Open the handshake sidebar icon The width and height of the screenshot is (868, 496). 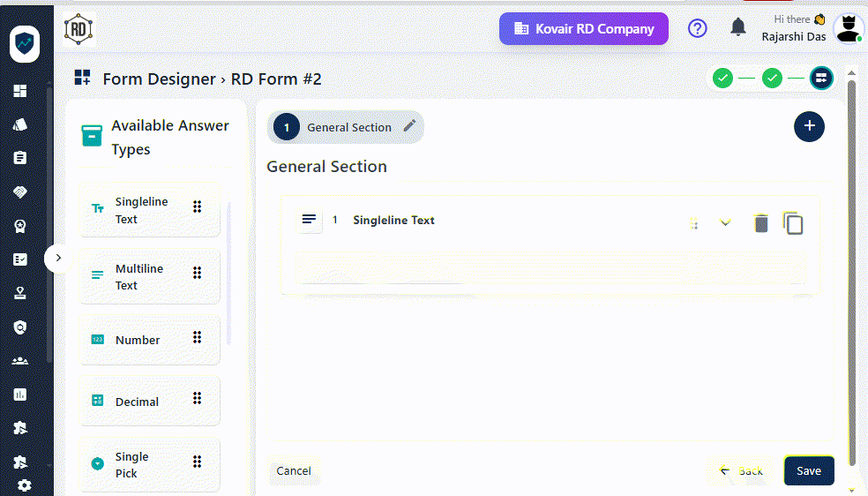point(20,192)
